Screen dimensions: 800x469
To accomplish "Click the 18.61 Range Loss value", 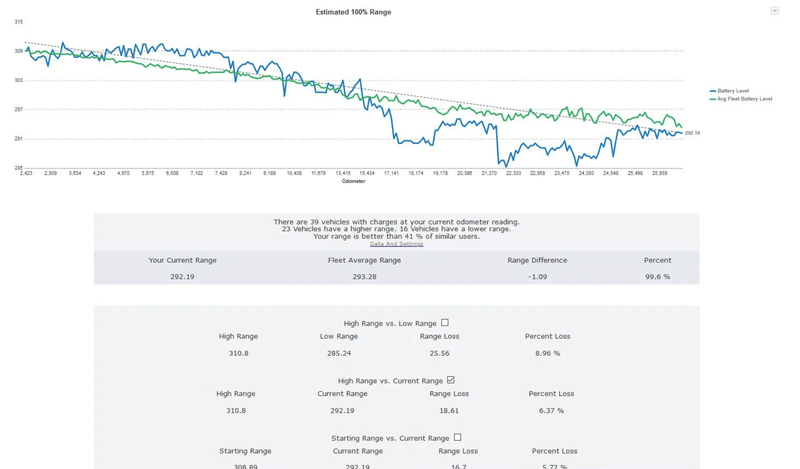I will coord(448,410).
